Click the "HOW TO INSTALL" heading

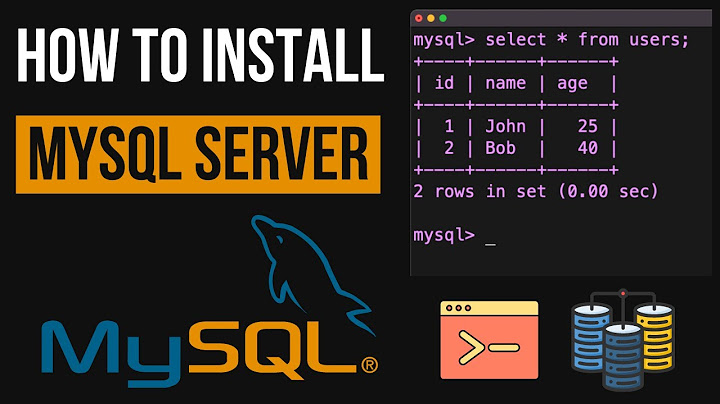pyautogui.click(x=200, y=55)
